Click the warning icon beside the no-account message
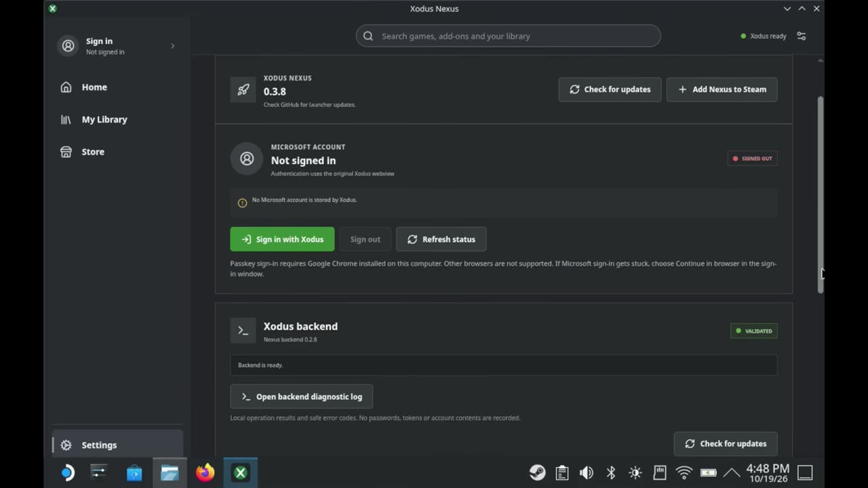Viewport: 868px width, 488px height. (x=242, y=203)
